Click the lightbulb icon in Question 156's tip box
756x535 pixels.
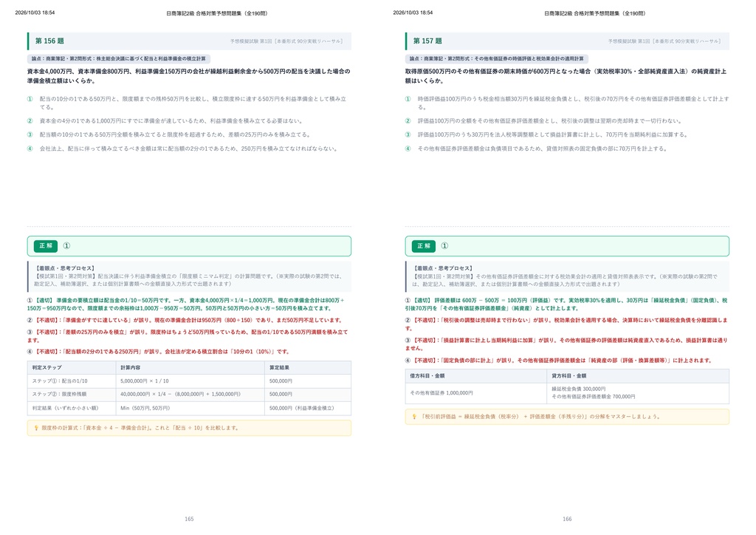click(x=36, y=427)
